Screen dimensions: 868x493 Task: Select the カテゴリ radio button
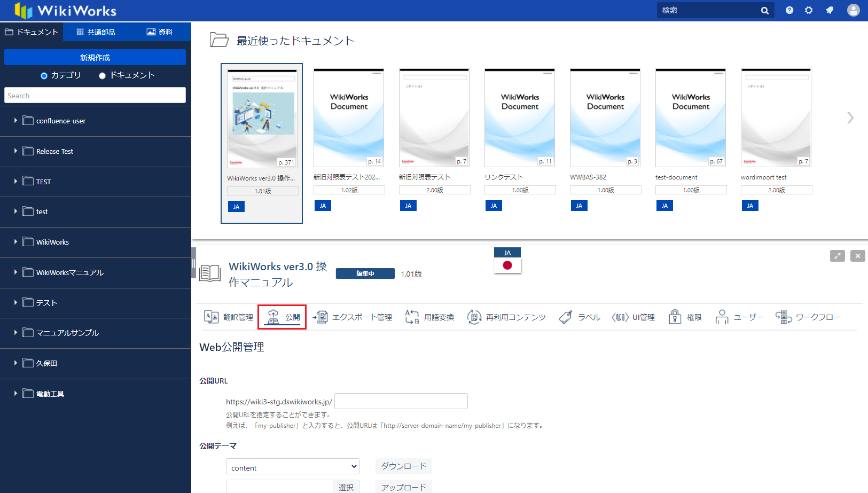click(x=44, y=76)
